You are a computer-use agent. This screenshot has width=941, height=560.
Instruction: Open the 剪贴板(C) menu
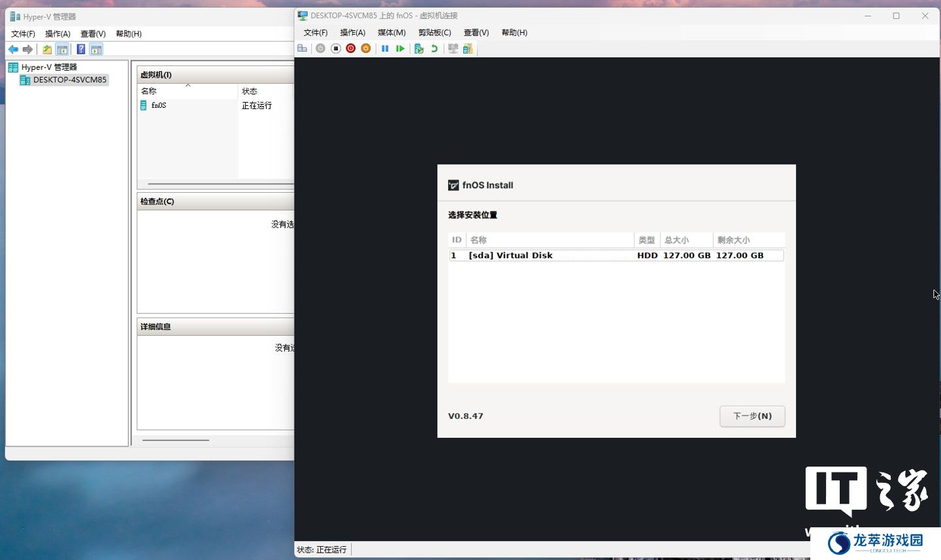435,33
